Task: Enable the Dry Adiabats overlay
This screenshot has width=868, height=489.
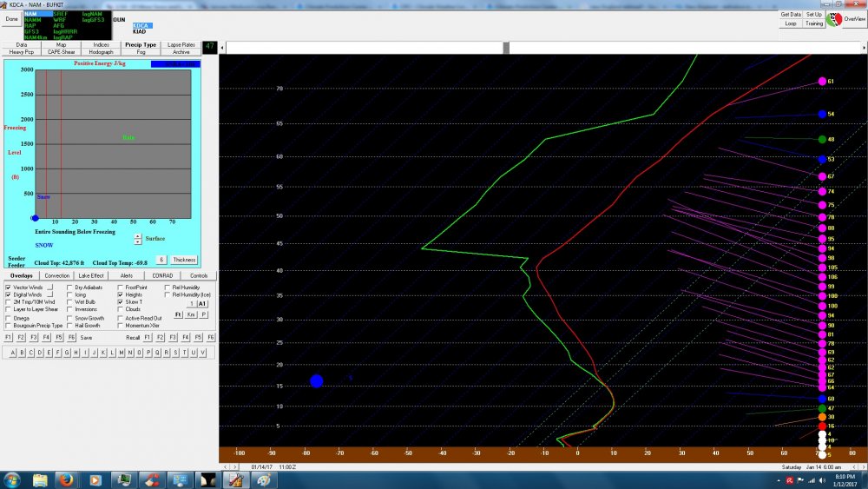Action: click(x=70, y=287)
